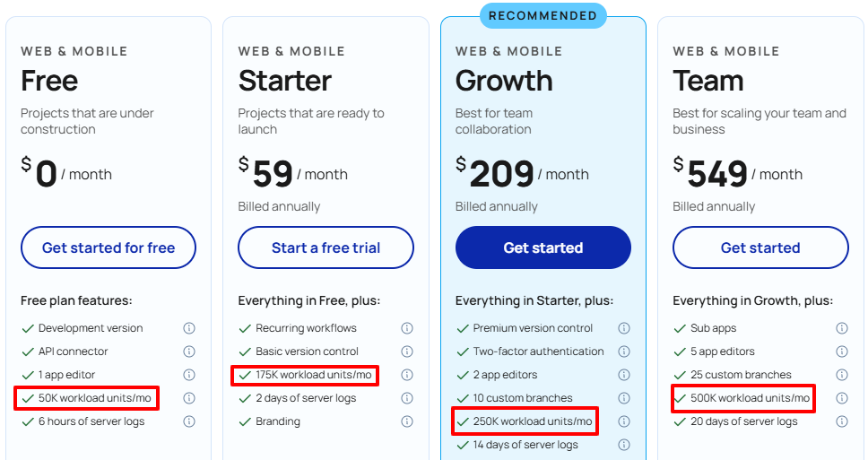Click info icon next to Sub apps
Screen dimensions: 868x460
tap(842, 328)
